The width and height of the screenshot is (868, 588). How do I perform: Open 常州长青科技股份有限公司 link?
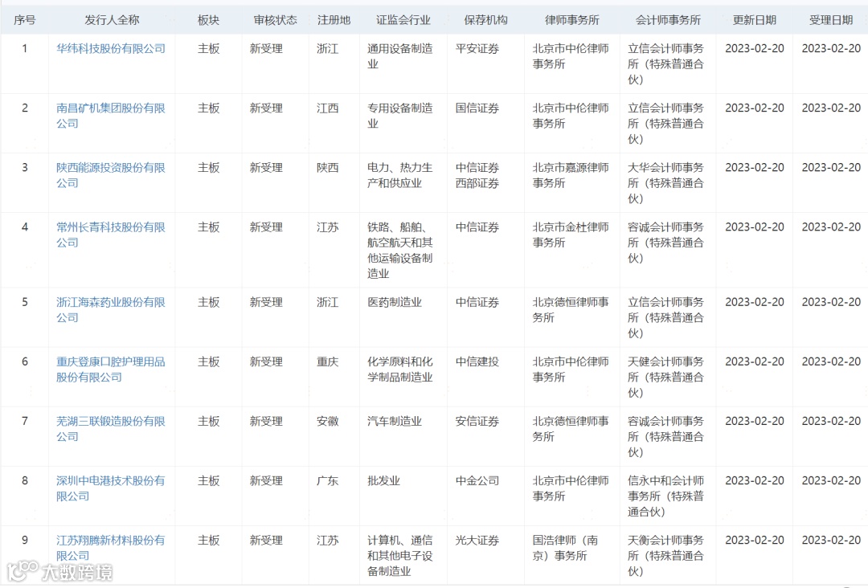point(111,235)
